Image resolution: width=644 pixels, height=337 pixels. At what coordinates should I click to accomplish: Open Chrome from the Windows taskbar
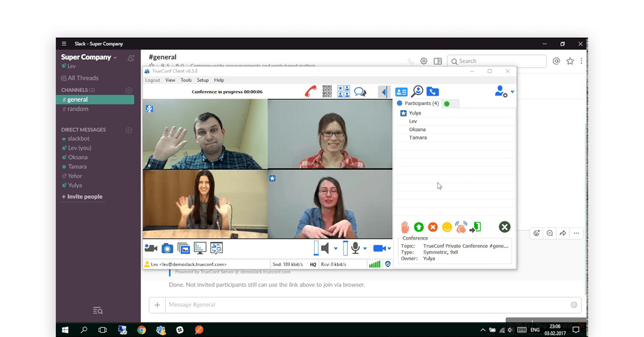click(141, 329)
